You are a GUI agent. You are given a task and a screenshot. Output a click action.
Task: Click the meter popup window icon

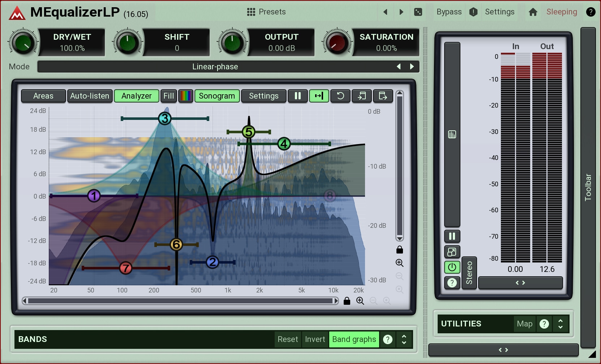[452, 252]
